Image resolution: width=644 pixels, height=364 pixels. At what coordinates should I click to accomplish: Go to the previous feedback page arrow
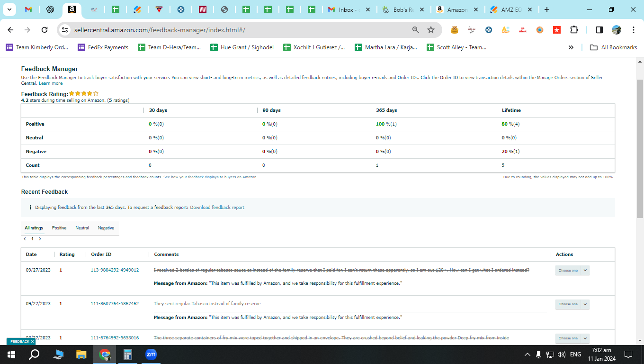[x=25, y=239]
